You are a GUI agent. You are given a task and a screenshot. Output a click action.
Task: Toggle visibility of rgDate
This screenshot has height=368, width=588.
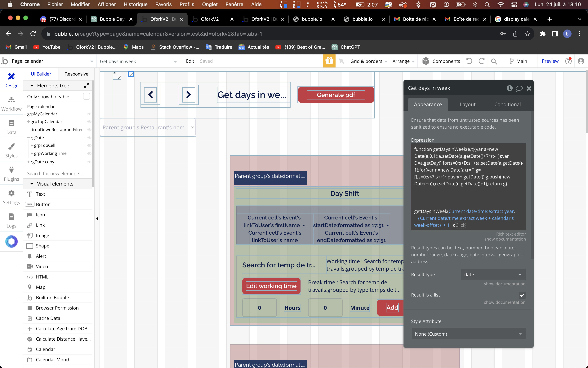point(89,138)
